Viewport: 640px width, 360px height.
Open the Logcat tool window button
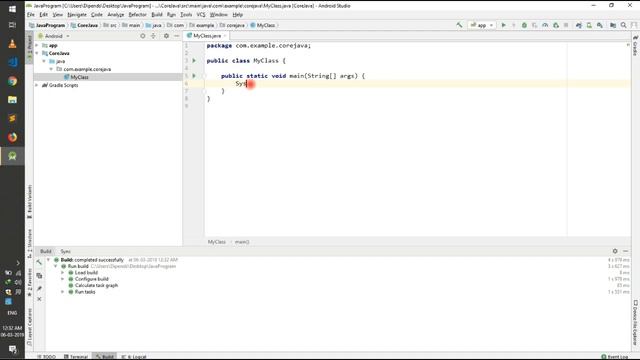134,357
